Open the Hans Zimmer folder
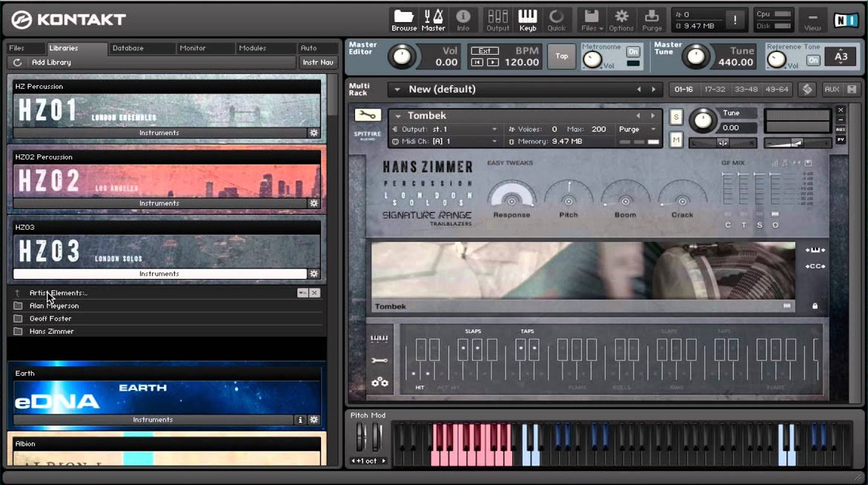Viewport: 868px width, 485px height. (x=51, y=331)
